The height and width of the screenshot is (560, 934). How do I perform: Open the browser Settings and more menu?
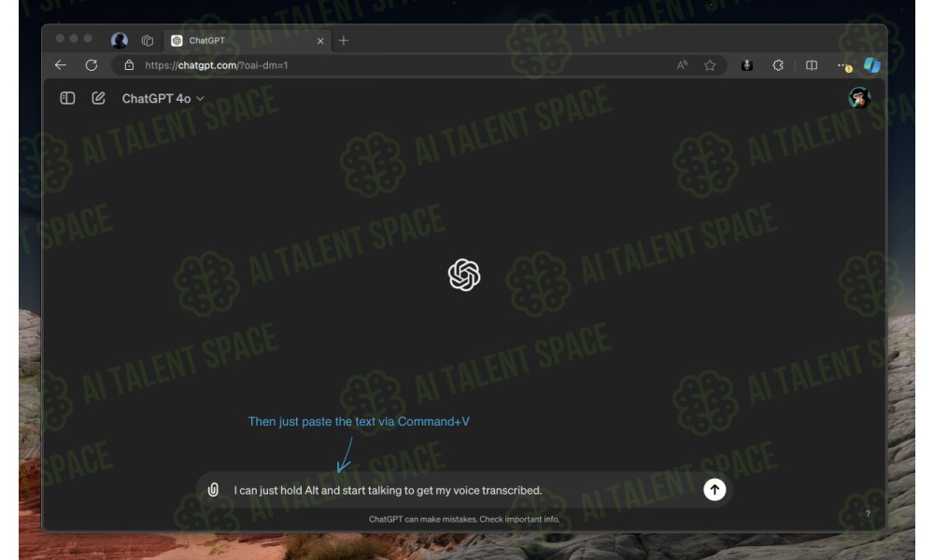point(843,65)
